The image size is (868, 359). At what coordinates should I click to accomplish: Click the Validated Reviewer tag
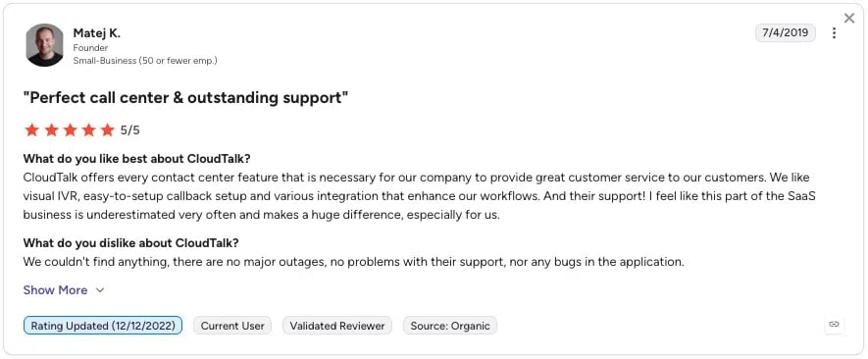coord(337,326)
